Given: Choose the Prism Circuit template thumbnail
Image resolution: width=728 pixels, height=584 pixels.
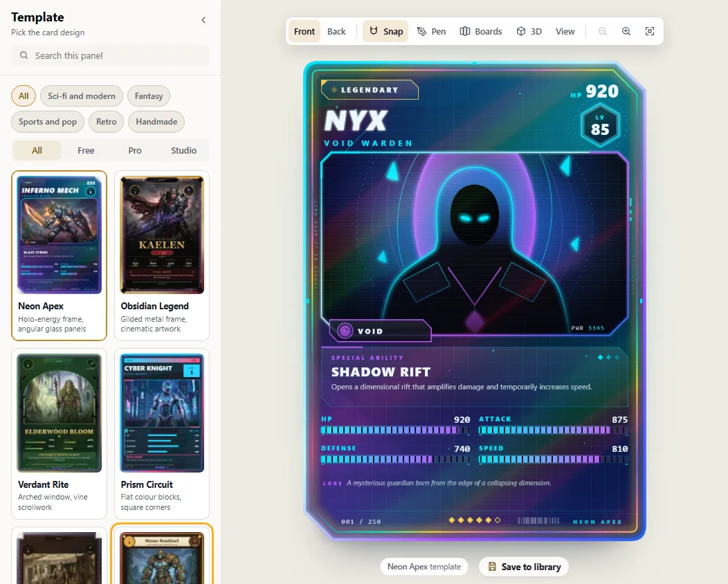Looking at the screenshot, I should 162,413.
